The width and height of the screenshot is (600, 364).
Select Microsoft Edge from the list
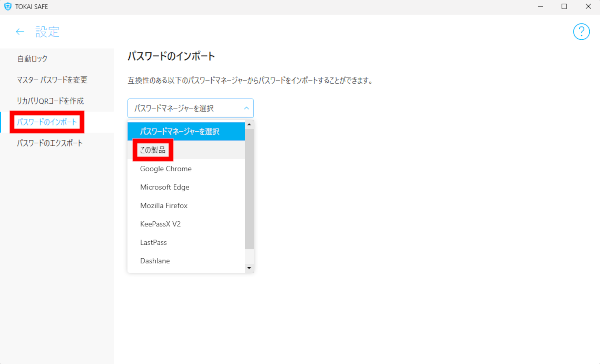[x=186, y=187]
